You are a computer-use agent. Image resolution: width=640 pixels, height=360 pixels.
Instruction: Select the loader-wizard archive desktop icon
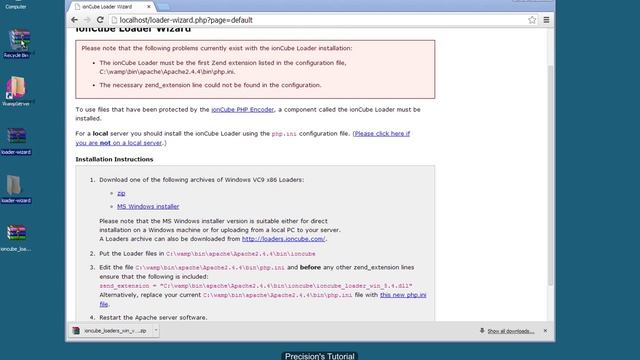[16, 141]
